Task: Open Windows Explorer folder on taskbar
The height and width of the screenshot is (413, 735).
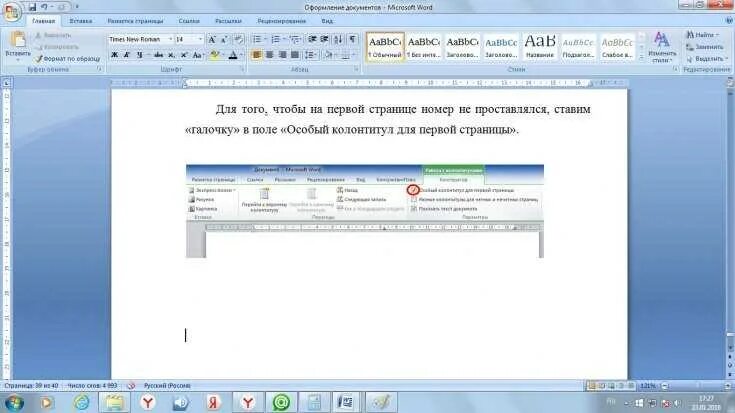Action: point(114,403)
